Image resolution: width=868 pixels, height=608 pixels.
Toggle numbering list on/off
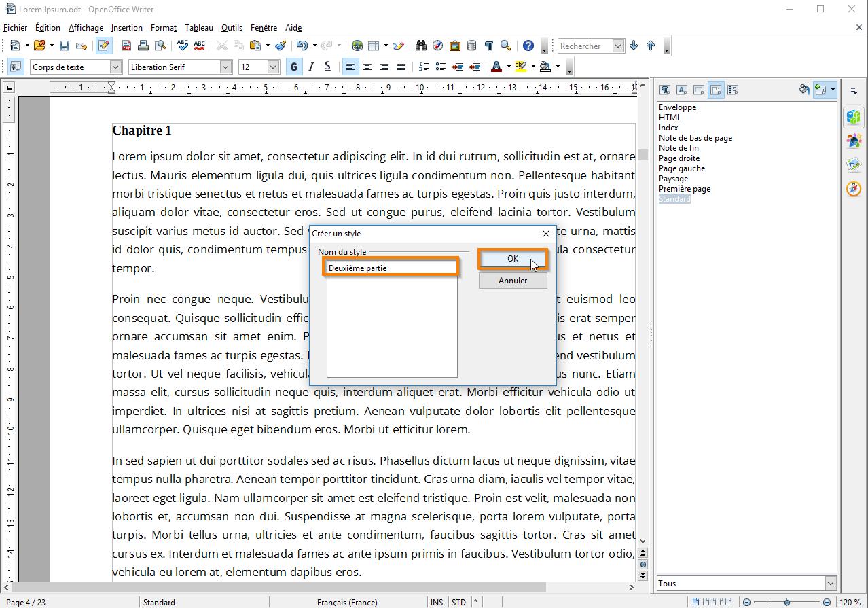424,67
